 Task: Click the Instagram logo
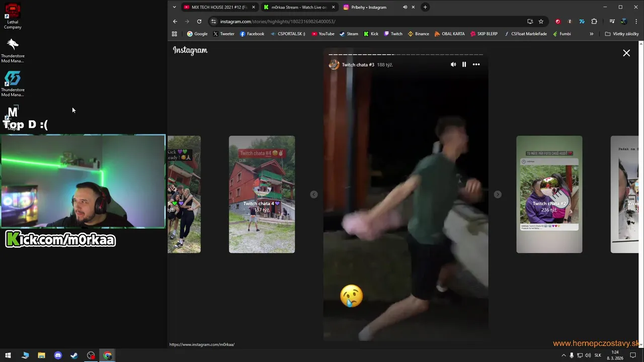[190, 50]
